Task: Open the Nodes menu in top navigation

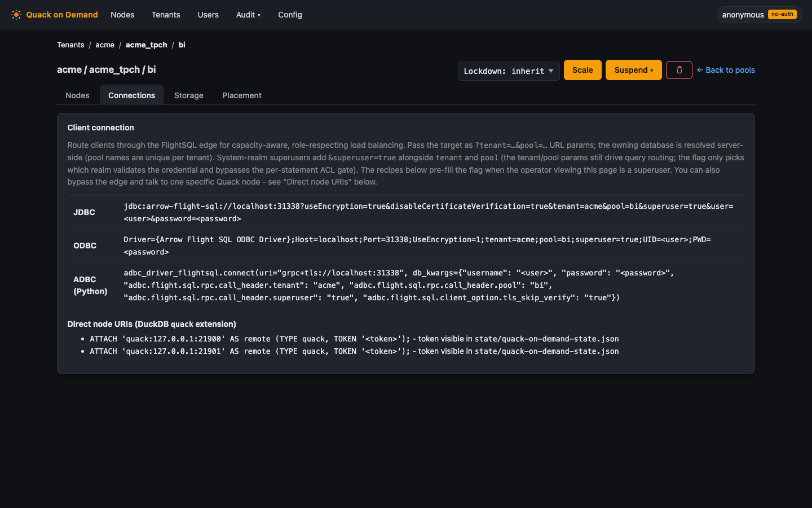Action: click(x=122, y=15)
